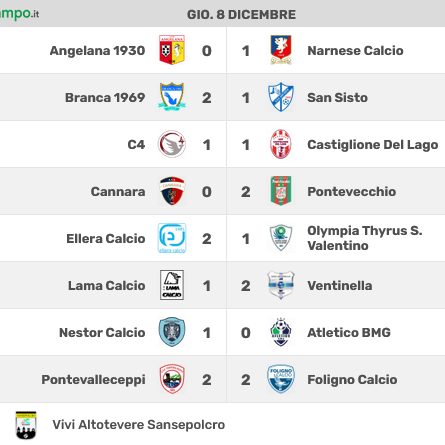This screenshot has height=445, width=445.
Task: Open the Narnese Calcio crest logo
Action: point(281,50)
